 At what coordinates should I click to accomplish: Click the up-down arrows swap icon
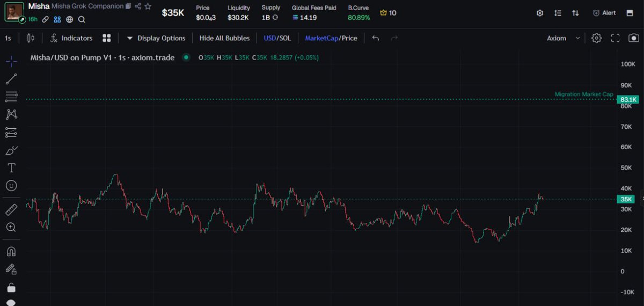576,13
